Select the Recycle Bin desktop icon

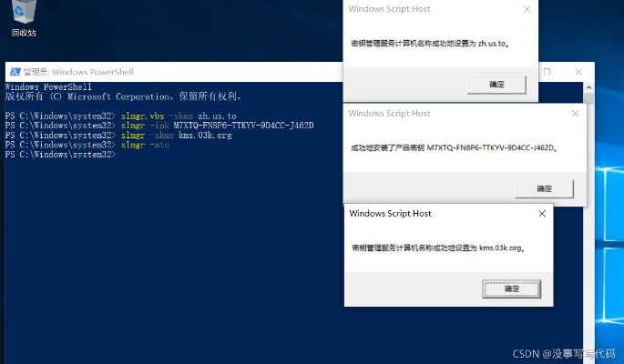(x=24, y=16)
